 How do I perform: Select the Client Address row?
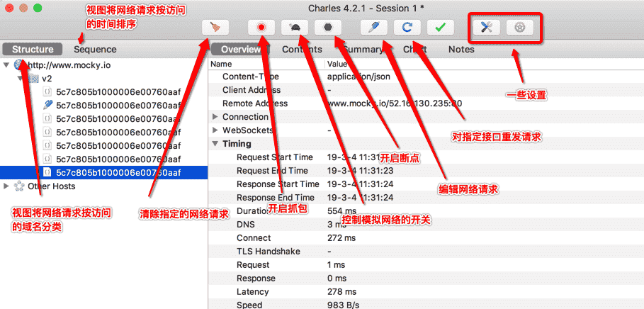click(426, 90)
